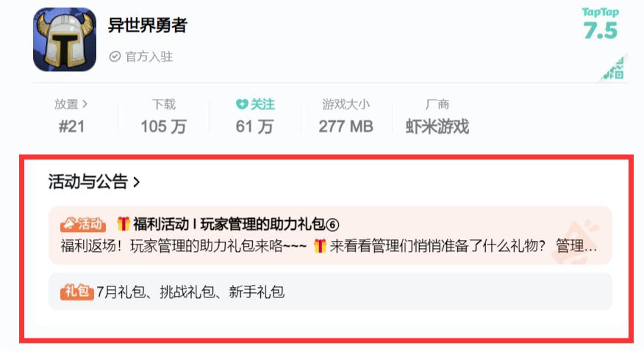Click the gift icon before 来看看管理们
Viewport: 644px width, 351px height.
(x=320, y=246)
